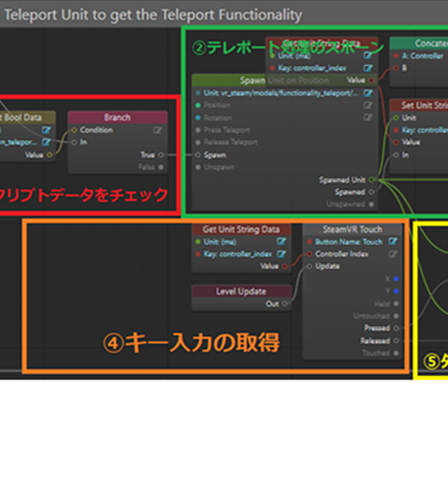The image size is (448, 477).
Task: Select the SteamVR Touch node title
Action: [352, 230]
